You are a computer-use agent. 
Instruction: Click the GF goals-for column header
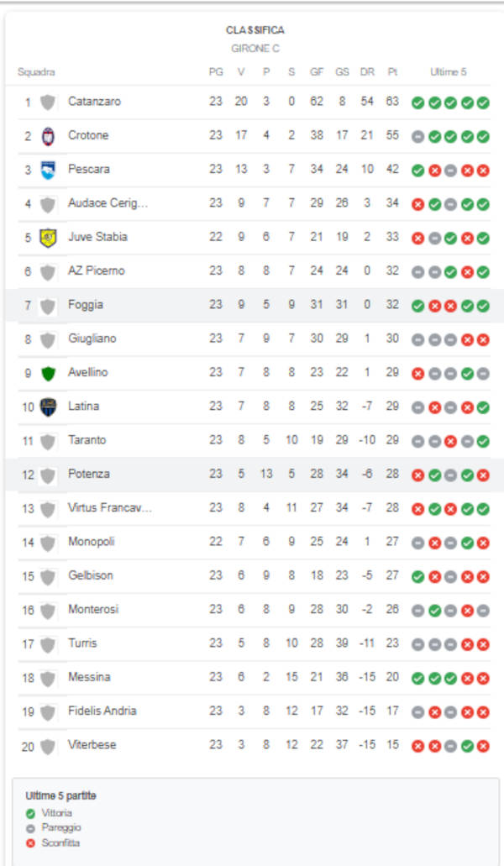[317, 72]
